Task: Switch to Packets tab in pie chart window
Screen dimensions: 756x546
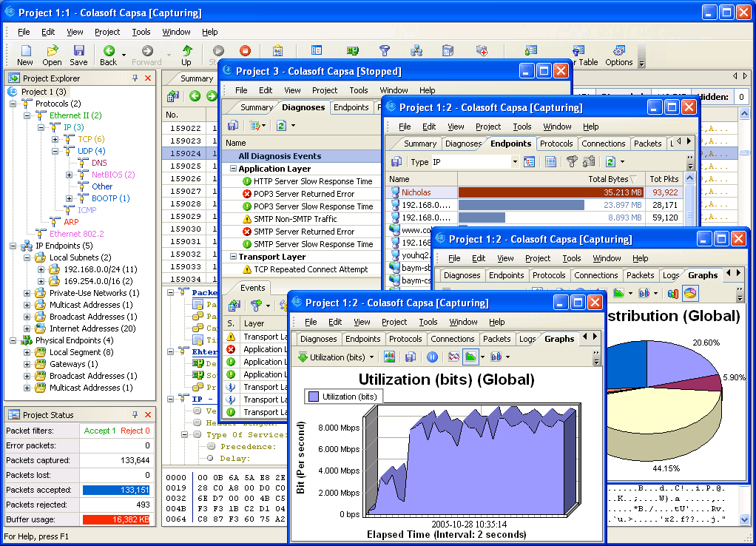Action: point(640,275)
